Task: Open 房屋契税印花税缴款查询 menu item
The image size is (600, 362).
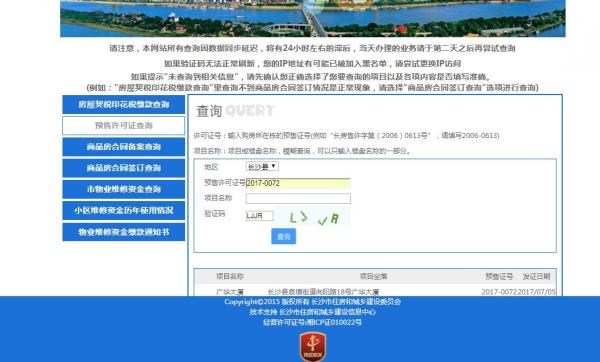Action: point(124,104)
